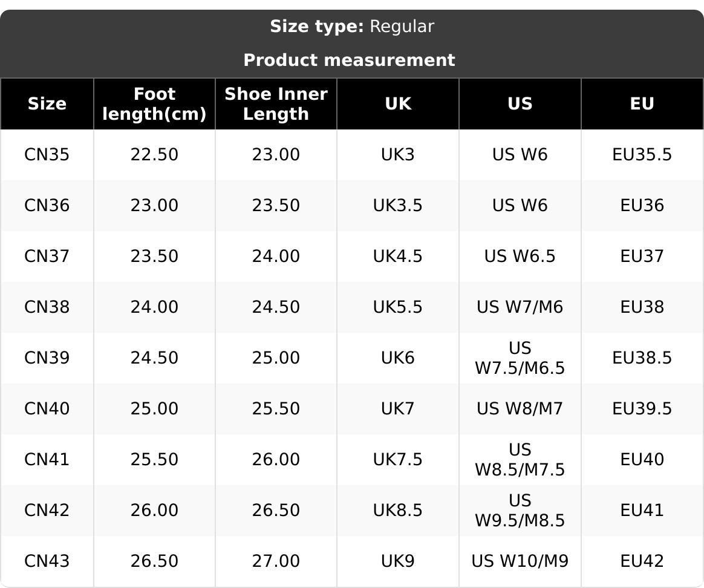Click foot length 25.00 in CN40 row
This screenshot has height=588, width=704.
(154, 409)
